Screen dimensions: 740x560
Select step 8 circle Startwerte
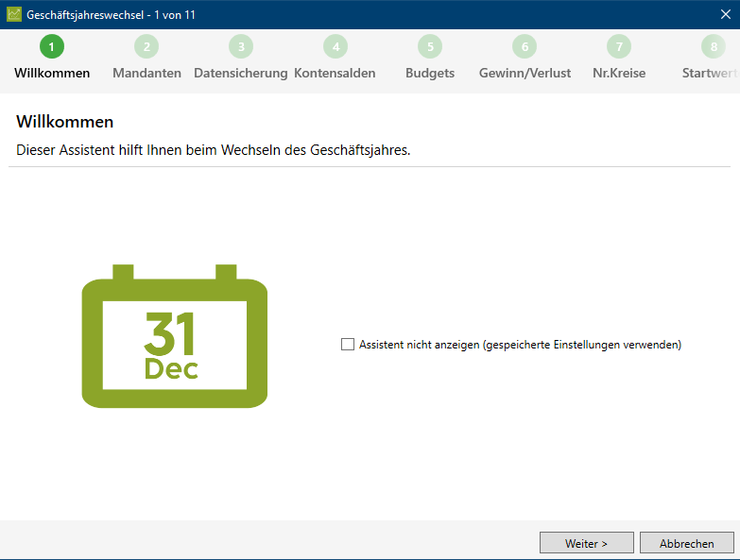click(714, 46)
